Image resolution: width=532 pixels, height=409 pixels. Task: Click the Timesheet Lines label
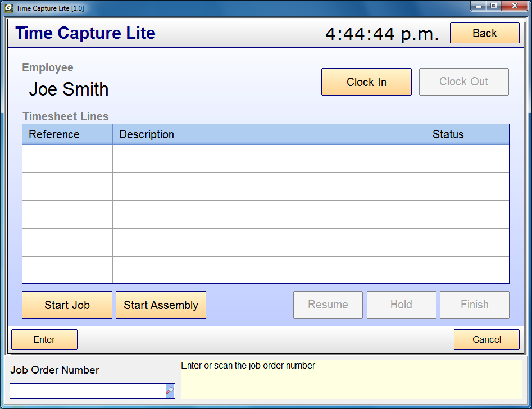tap(66, 116)
